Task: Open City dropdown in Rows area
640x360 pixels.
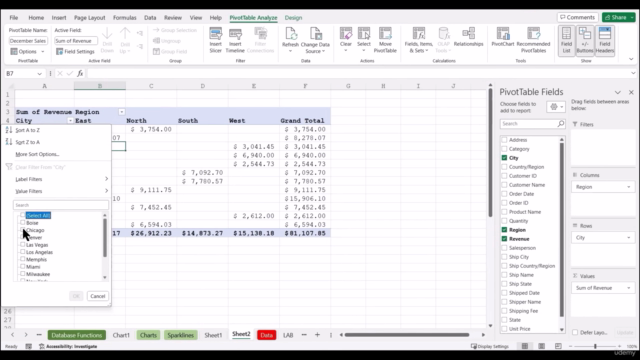Action: click(x=629, y=238)
